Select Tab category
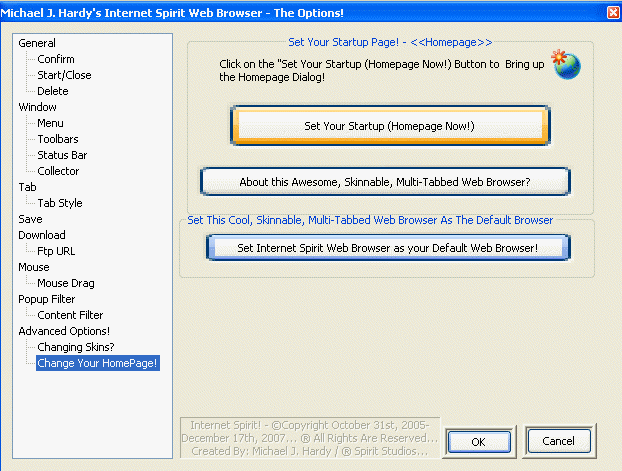622x471 pixels. click(x=27, y=187)
